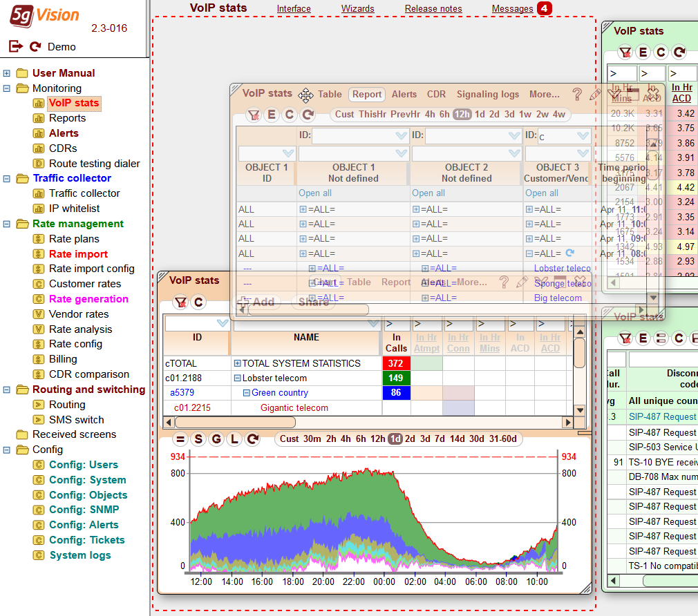
Task: Click the move crosshair icon beside VoIP stats title
Action: click(x=305, y=95)
